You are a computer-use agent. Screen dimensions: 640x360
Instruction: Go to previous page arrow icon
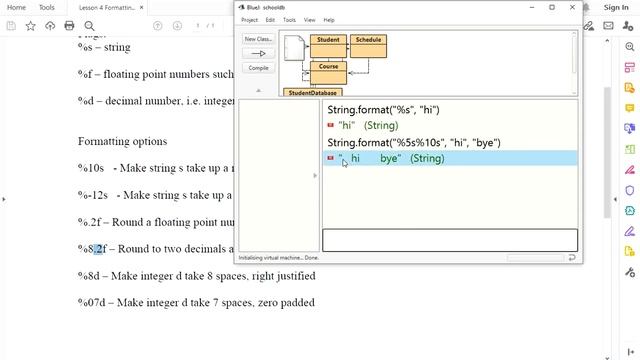click(x=158, y=26)
